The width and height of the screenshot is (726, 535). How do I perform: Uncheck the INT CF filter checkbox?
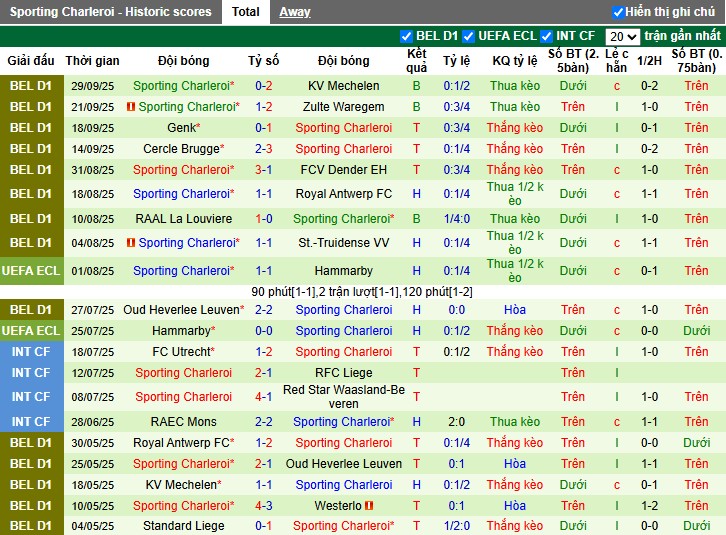546,36
